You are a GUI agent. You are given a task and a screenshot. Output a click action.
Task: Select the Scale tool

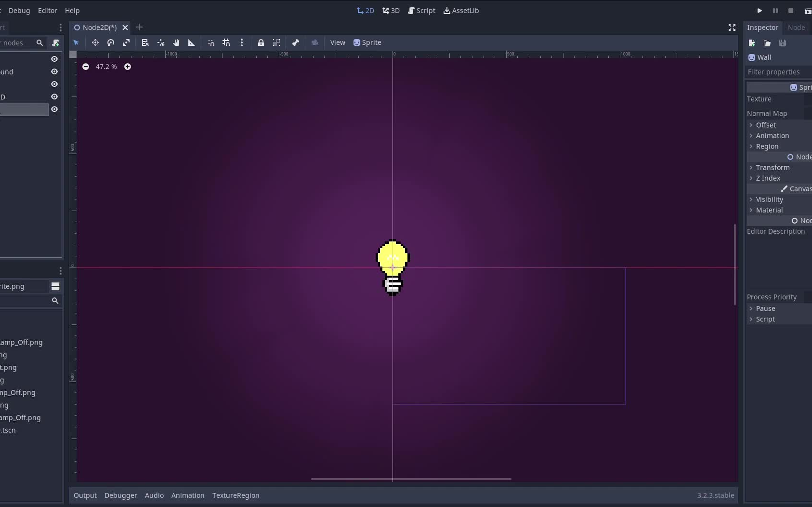pyautogui.click(x=126, y=42)
